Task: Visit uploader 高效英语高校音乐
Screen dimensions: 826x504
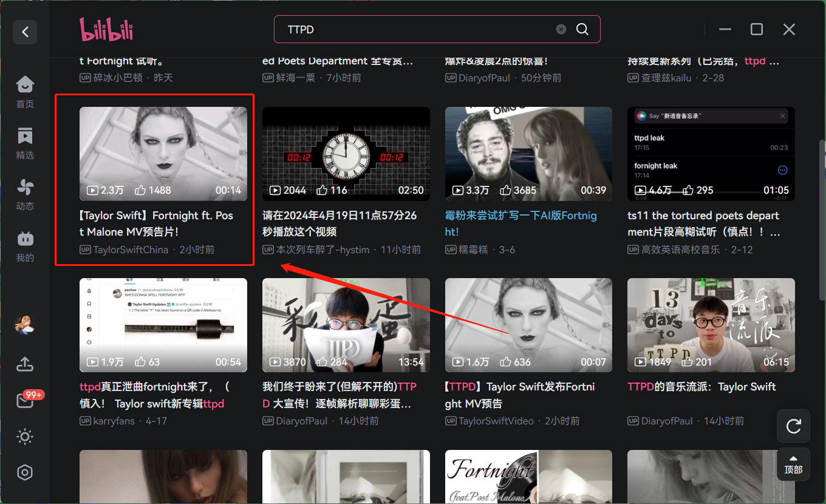Action: (x=680, y=250)
